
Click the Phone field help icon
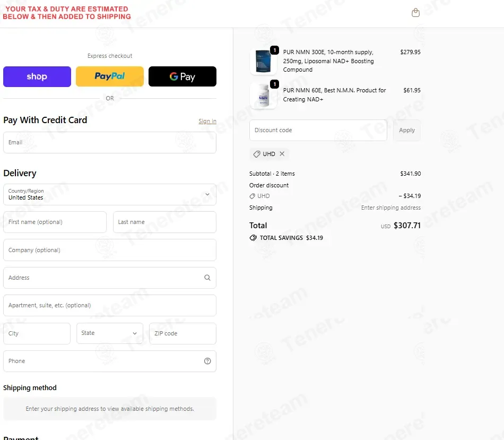click(207, 361)
